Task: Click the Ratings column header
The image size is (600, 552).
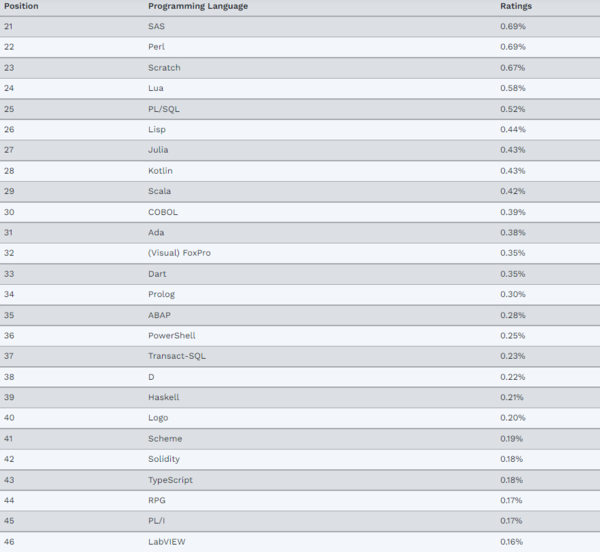Action: coord(516,6)
